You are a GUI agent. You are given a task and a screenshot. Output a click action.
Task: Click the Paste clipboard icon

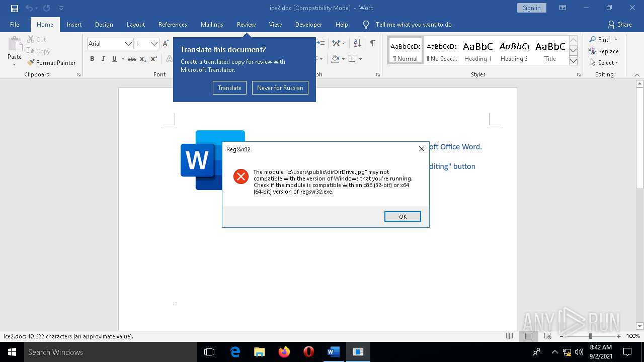point(15,45)
